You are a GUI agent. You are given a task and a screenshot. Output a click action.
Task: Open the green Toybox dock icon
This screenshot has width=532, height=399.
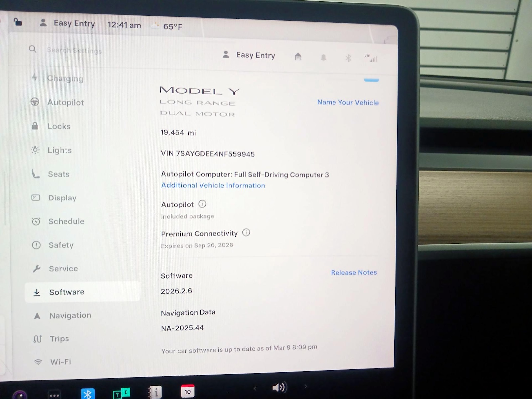122,393
